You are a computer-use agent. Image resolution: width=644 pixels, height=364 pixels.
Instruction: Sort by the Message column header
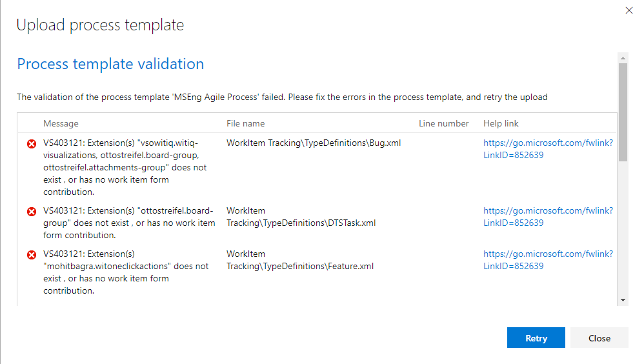click(61, 123)
